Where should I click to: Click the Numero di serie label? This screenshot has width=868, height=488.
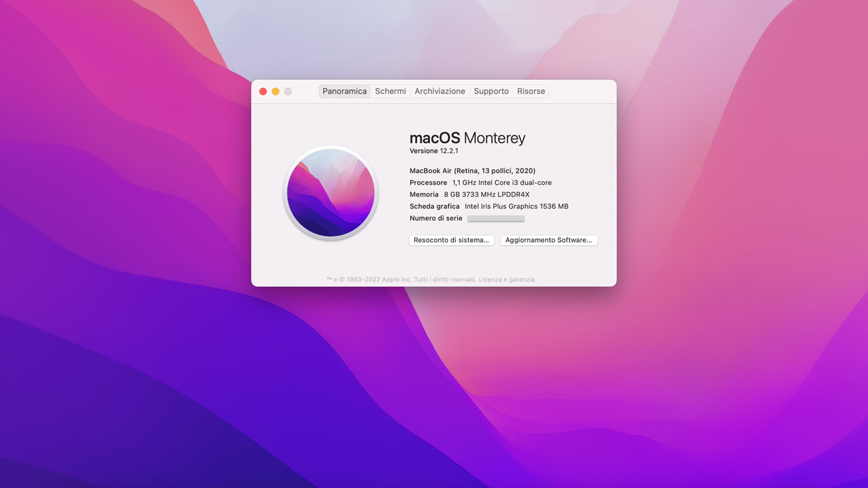tap(436, 218)
